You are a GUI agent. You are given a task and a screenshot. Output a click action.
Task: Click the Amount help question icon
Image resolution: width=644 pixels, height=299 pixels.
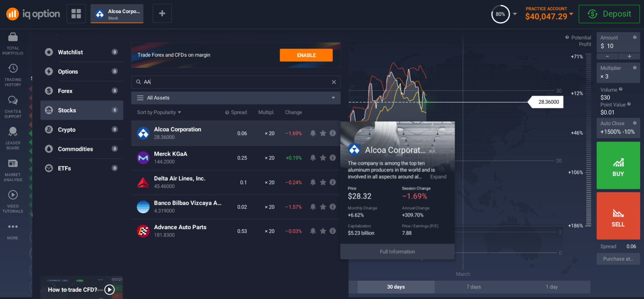635,37
